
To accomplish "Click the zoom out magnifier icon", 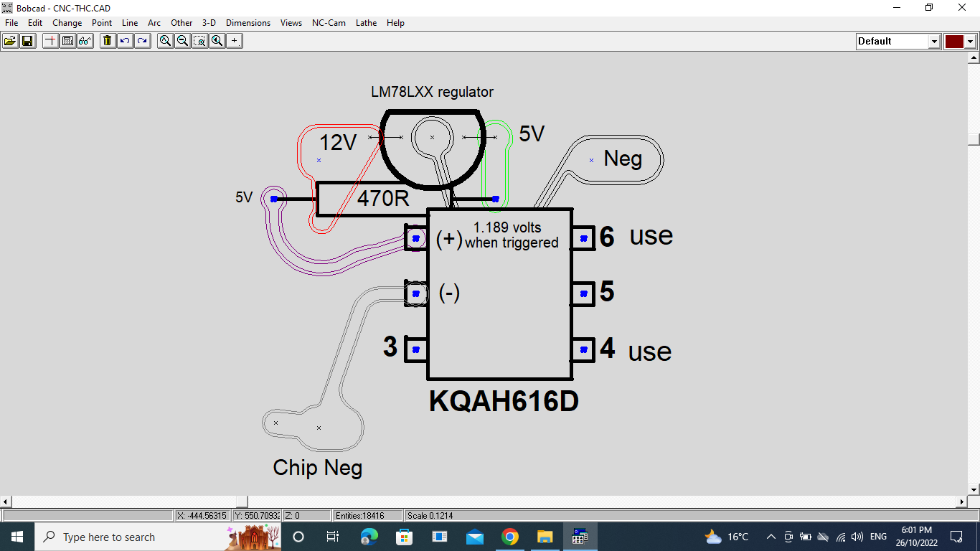I will tap(182, 41).
